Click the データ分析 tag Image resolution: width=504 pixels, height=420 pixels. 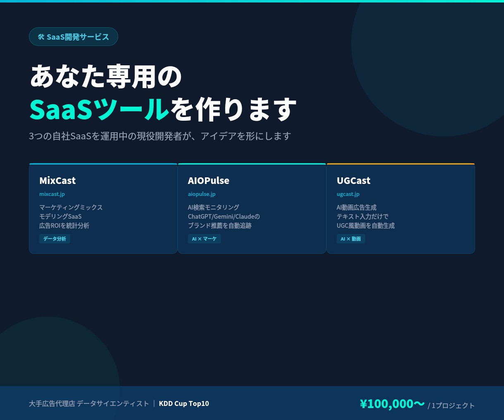55,239
